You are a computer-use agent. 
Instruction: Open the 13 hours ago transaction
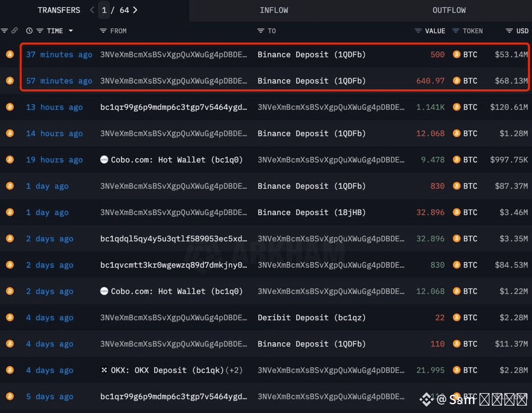point(54,107)
